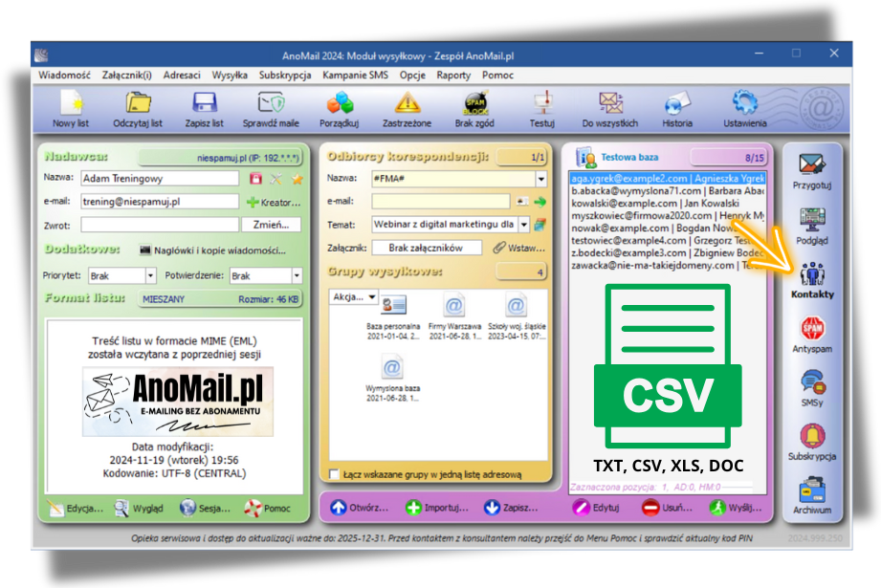Screen dimensions: 881x588
Task: Click the red lock icon beside sender name
Action: 255,179
